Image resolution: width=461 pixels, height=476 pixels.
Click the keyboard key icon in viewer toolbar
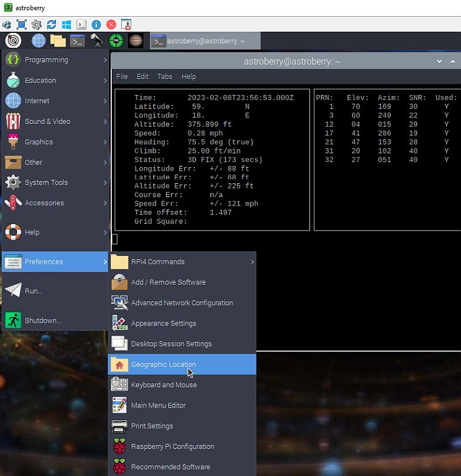81,24
